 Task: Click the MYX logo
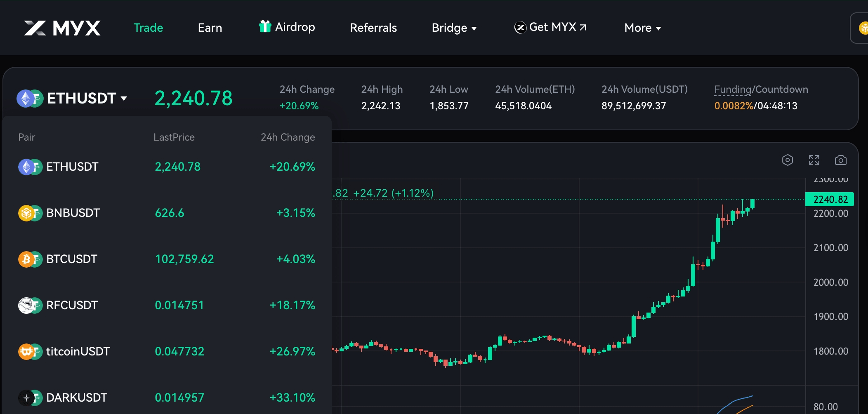click(62, 28)
